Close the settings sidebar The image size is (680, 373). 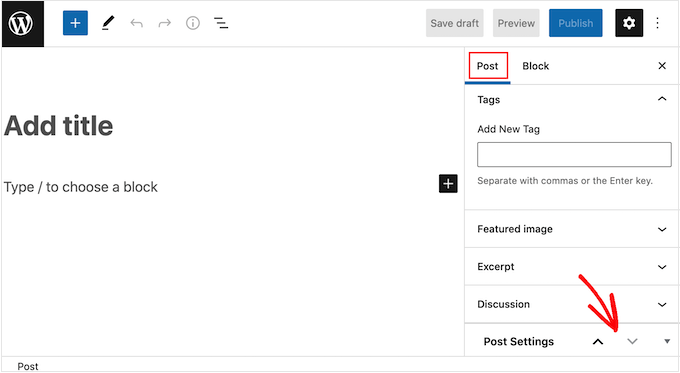[662, 65]
